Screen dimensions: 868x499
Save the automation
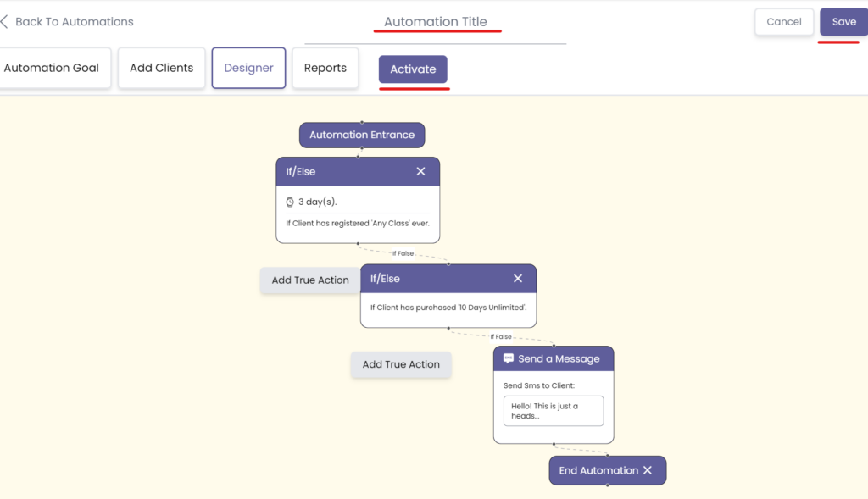[x=843, y=22]
